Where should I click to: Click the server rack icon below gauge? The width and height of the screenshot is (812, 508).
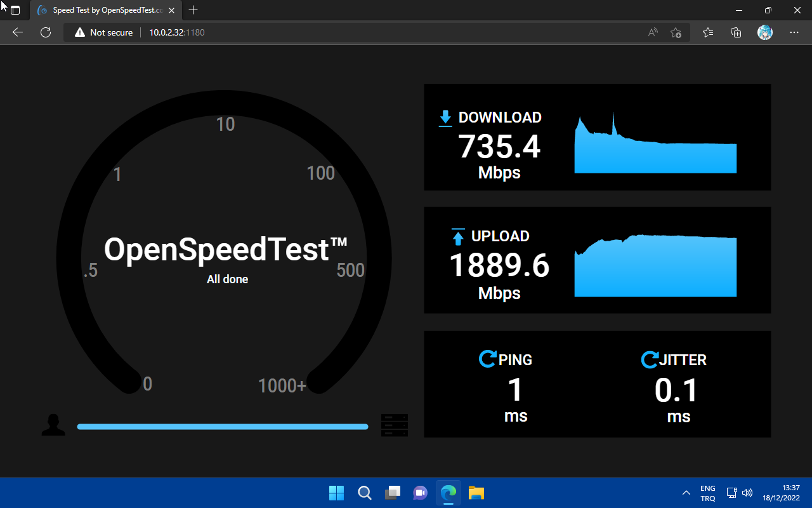coord(395,425)
